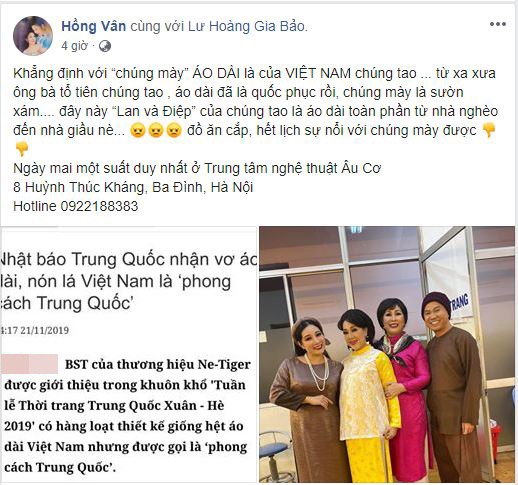Click the public globe privacy icon
Viewport: 518px width, 485px height.
105,46
